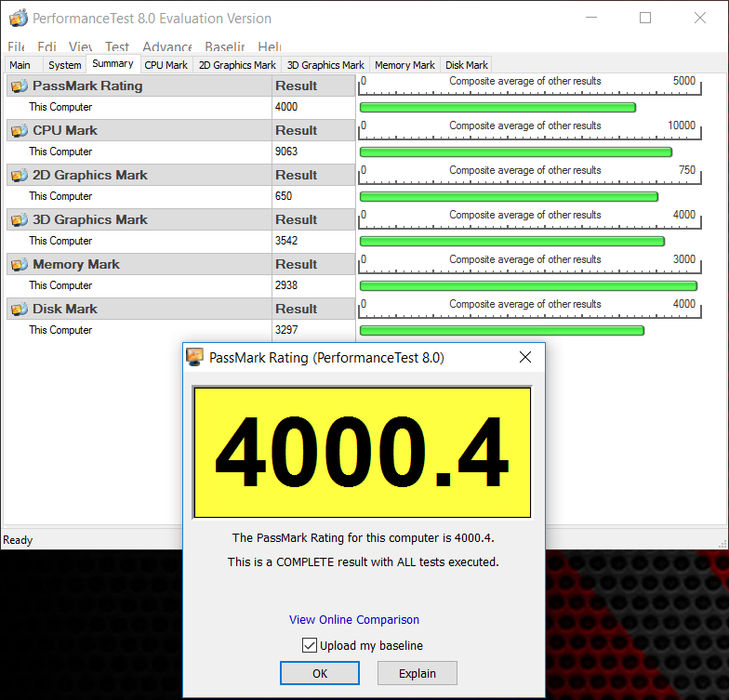This screenshot has width=729, height=700.
Task: Open the Disk Mark tab
Action: (466, 65)
